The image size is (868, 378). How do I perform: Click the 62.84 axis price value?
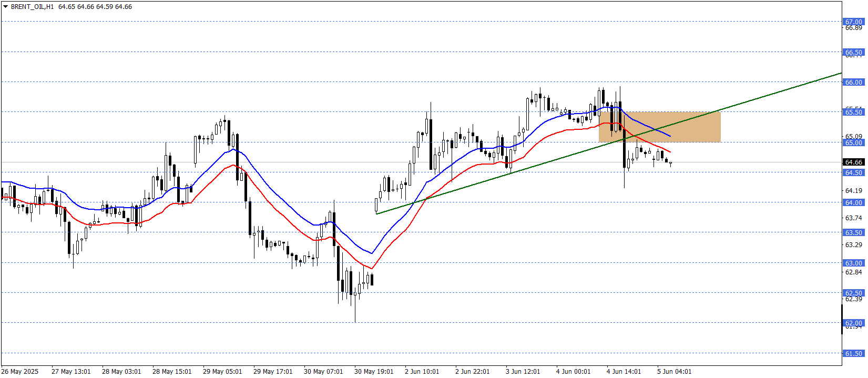(x=854, y=272)
